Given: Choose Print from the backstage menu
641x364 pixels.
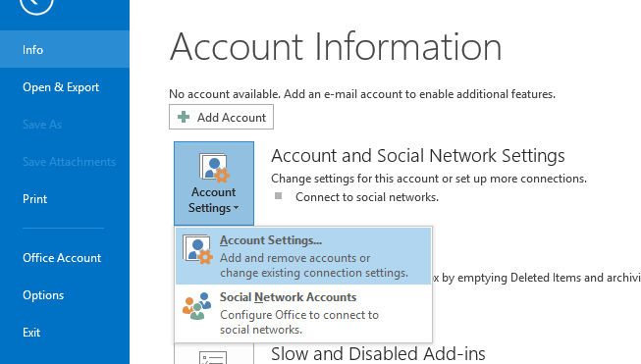Looking at the screenshot, I should click(x=65, y=199).
